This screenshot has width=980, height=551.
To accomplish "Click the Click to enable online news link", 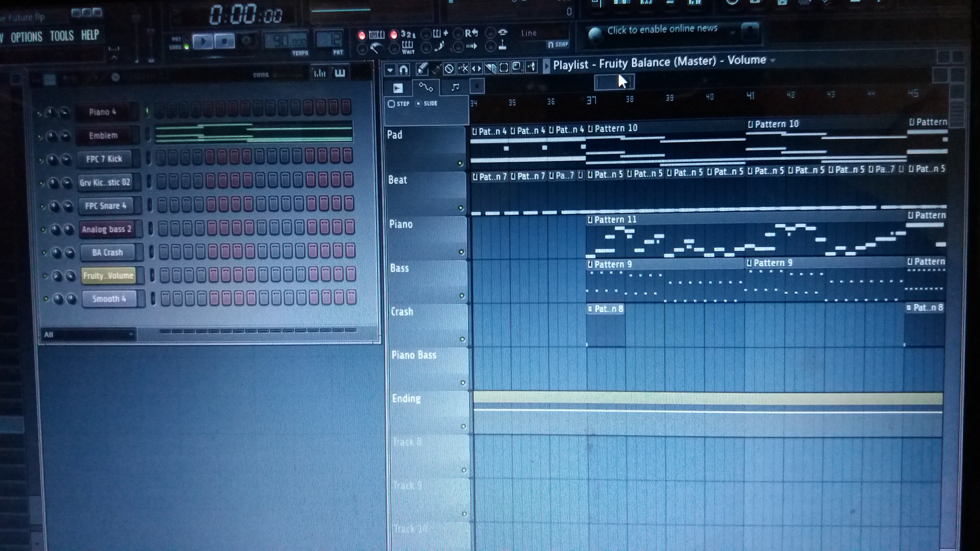I will [x=662, y=29].
